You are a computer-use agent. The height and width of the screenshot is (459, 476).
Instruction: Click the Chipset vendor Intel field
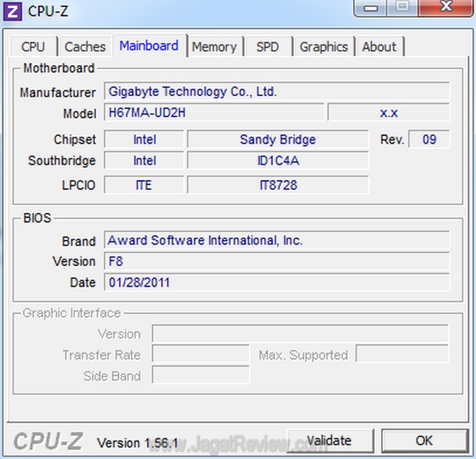(x=144, y=140)
